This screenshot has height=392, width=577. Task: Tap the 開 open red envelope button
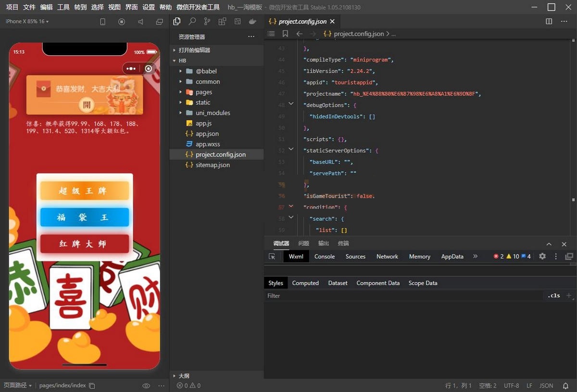(87, 105)
